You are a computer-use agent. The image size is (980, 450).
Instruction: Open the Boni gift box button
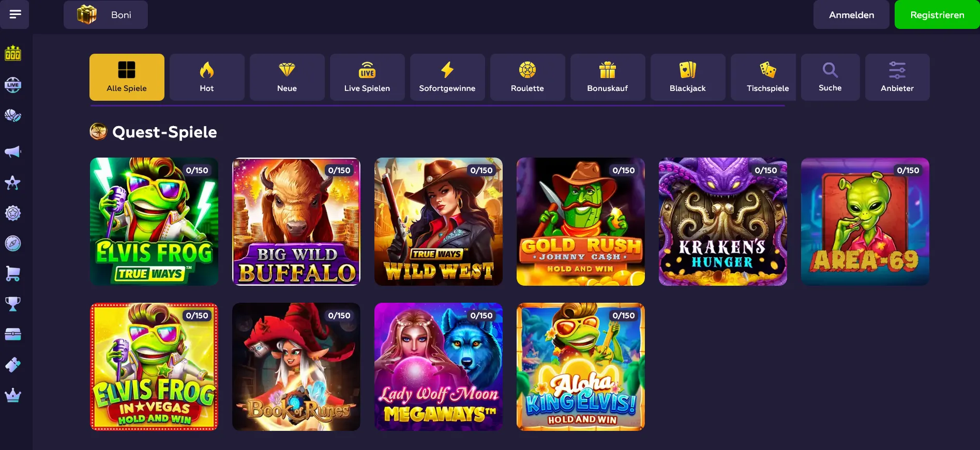(105, 14)
